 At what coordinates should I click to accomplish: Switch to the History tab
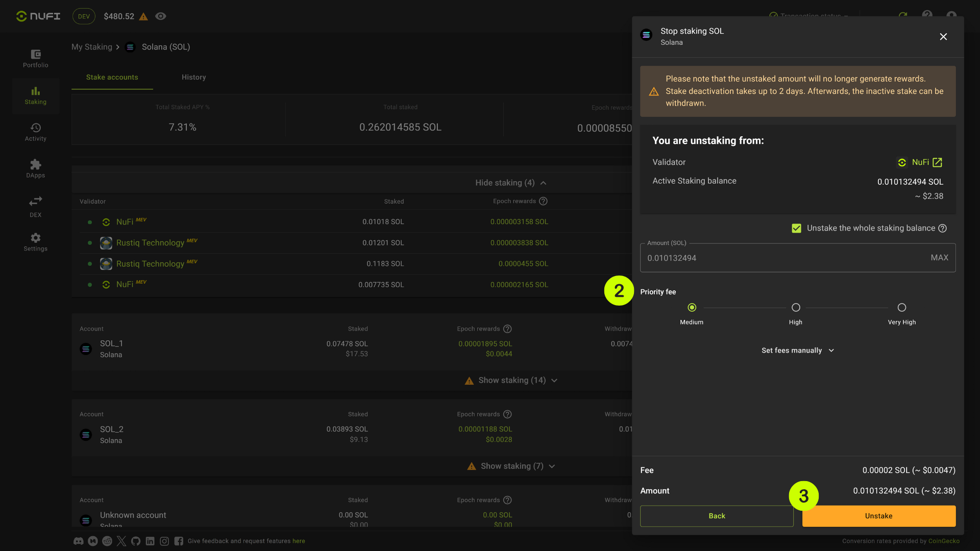click(193, 77)
